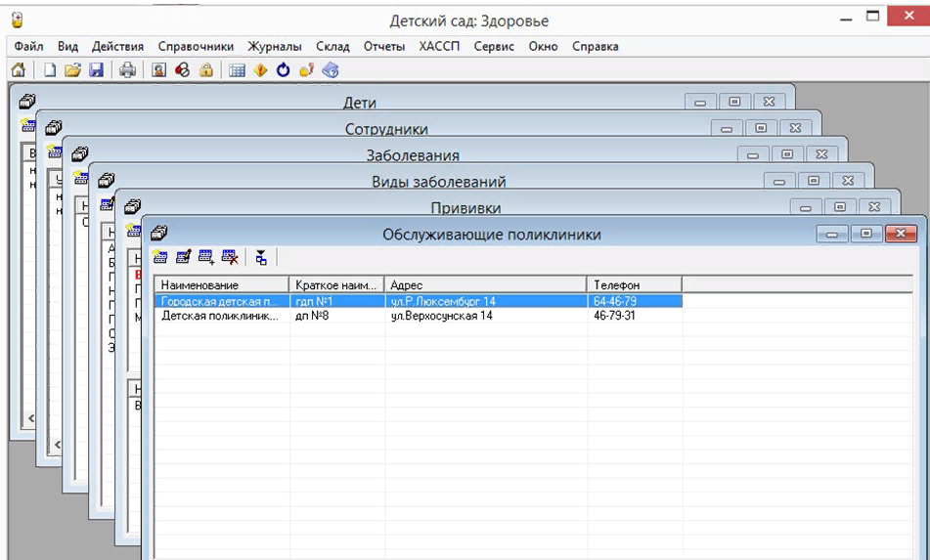Create a new document via blank page icon

pos(49,70)
